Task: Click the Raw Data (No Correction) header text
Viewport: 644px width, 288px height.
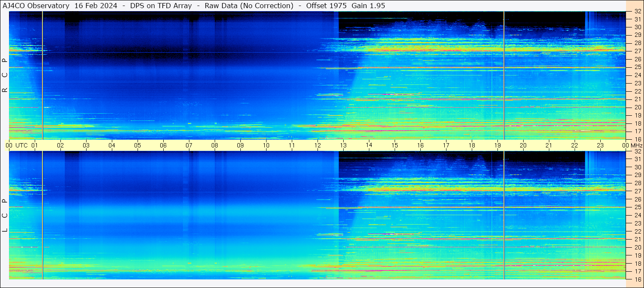Action: [x=249, y=6]
